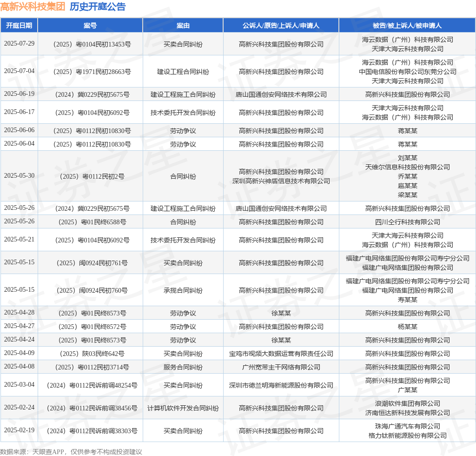Click date 2025-04-09
Viewport: 476px width, 456px height.
click(19, 353)
